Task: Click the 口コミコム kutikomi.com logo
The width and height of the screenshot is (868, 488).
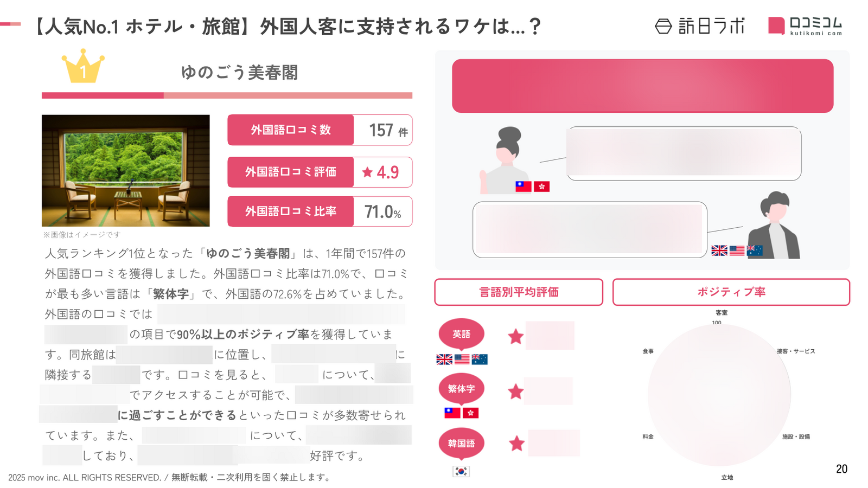Action: click(x=806, y=25)
